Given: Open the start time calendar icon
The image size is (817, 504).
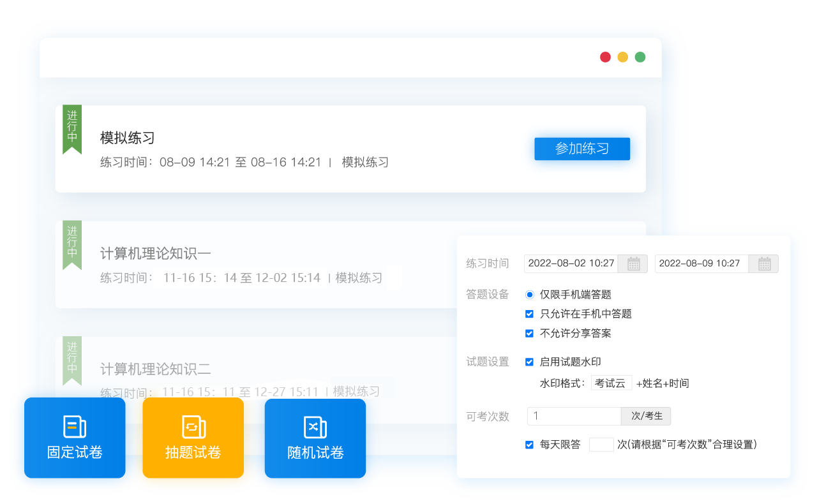Looking at the screenshot, I should (x=633, y=263).
